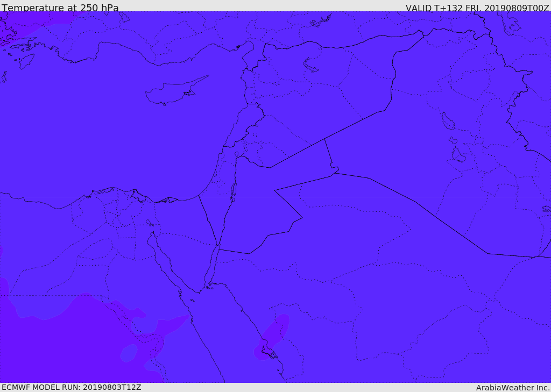Click the 'ECMWF MODEL RUN: 20190803T12Z' footer text

pyautogui.click(x=72, y=387)
